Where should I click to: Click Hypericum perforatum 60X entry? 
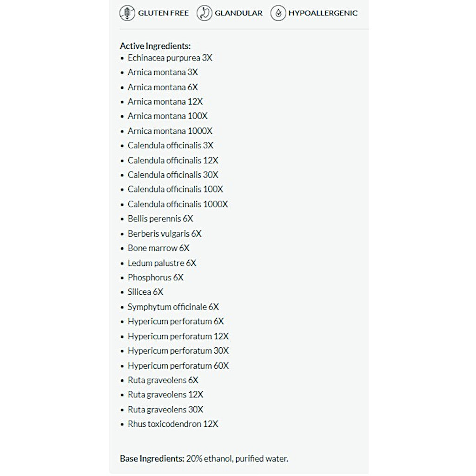click(178, 366)
